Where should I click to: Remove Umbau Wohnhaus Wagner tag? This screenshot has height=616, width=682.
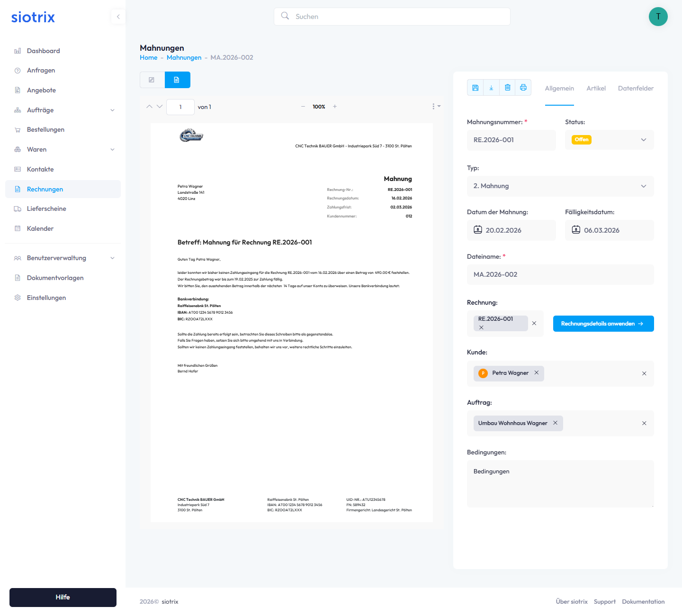555,423
